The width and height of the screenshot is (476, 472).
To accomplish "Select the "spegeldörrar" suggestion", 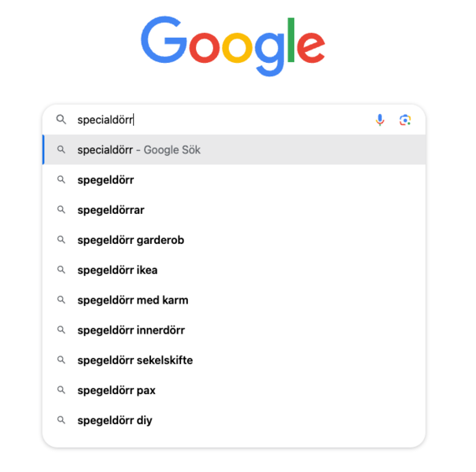I will 111,210.
